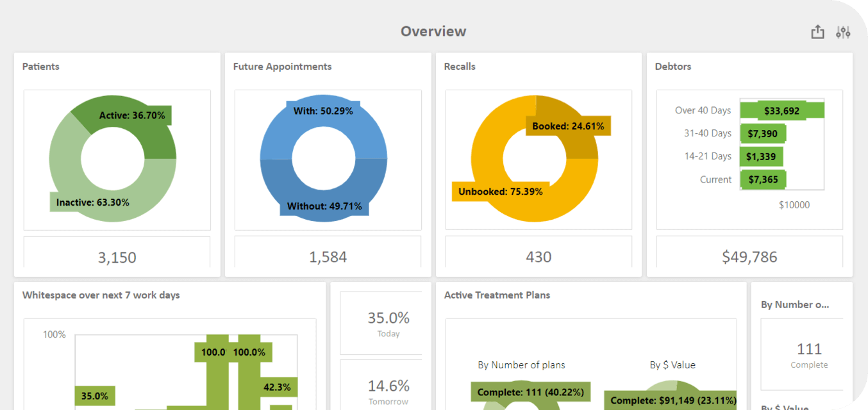This screenshot has width=868, height=410.
Task: Select the Complete: 111 (40.22%) chart label
Action: (x=531, y=391)
